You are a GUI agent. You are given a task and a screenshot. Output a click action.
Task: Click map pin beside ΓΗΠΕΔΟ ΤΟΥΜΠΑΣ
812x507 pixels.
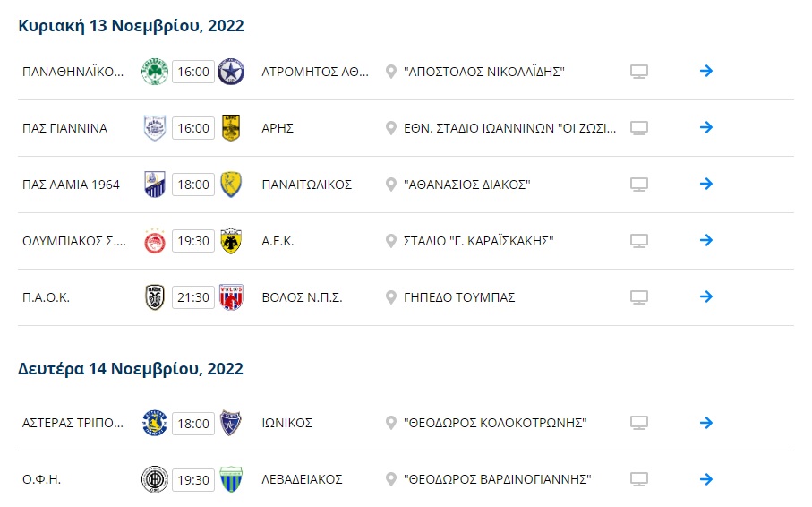(x=390, y=297)
